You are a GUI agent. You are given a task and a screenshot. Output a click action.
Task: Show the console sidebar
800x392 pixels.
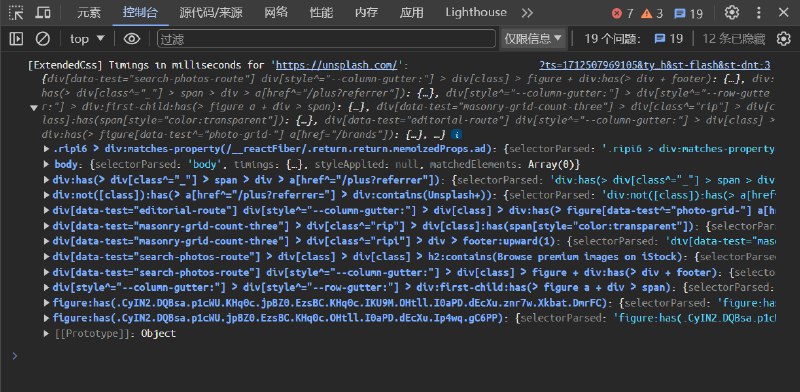(16, 39)
